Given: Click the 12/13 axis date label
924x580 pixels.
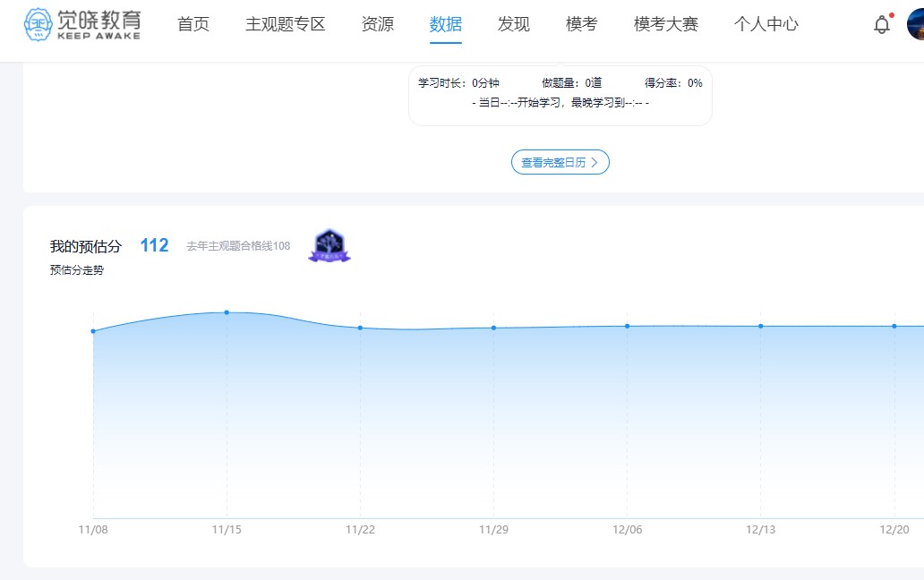Looking at the screenshot, I should click(761, 529).
